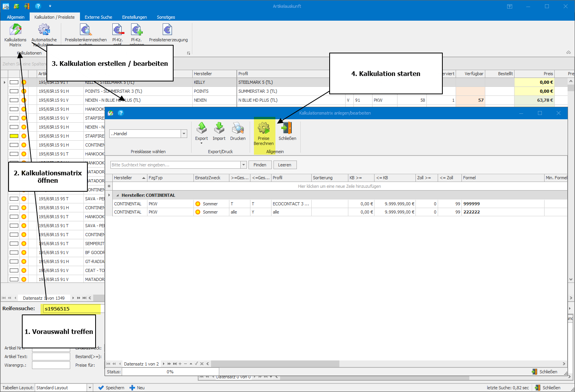Screen dimensions: 575x392
Task: Click the Status progress bar showing 0%
Action: click(x=170, y=372)
